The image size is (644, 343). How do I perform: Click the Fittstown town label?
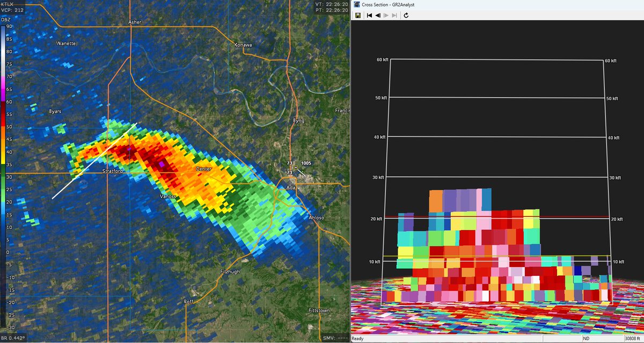pos(320,311)
